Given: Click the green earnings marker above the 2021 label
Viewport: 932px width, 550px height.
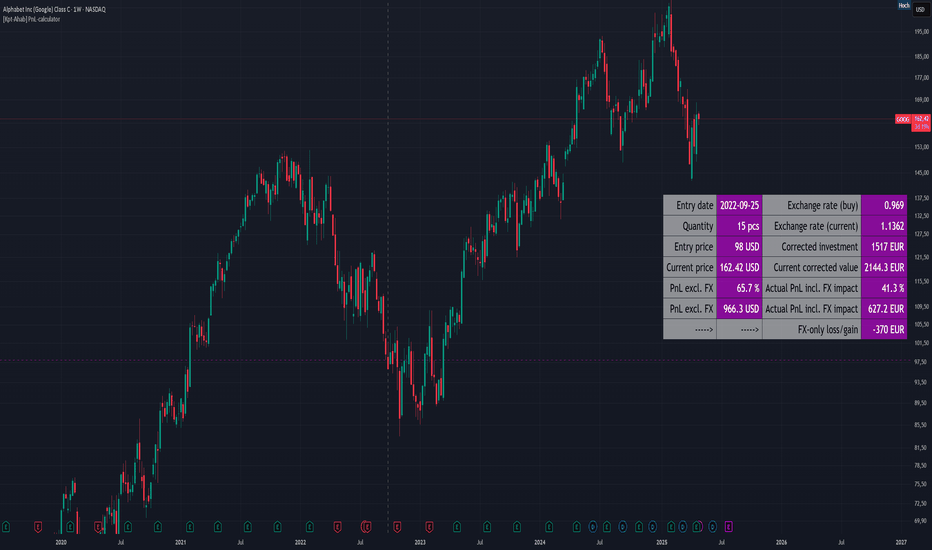Looking at the screenshot, I should [190, 526].
